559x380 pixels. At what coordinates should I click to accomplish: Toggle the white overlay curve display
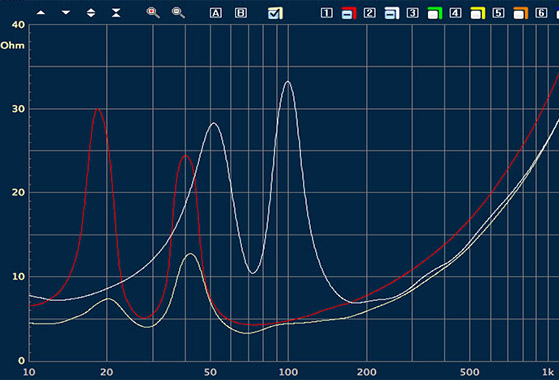pyautogui.click(x=391, y=14)
